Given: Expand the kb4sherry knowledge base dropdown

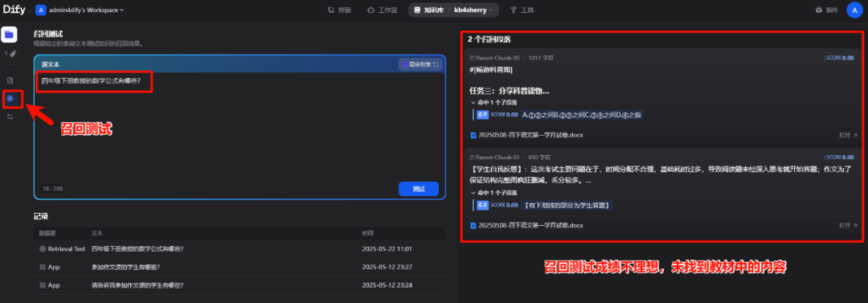Looking at the screenshot, I should (x=473, y=10).
